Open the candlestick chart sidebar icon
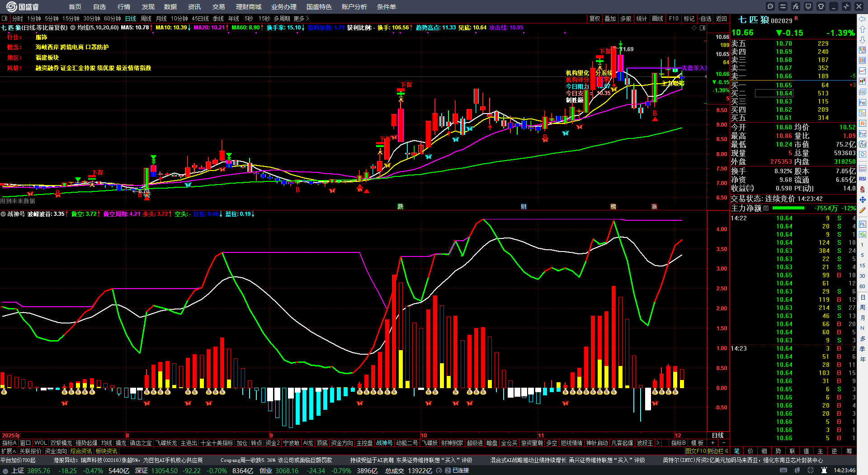Image resolution: width=868 pixels, height=475 pixels. click(x=863, y=81)
